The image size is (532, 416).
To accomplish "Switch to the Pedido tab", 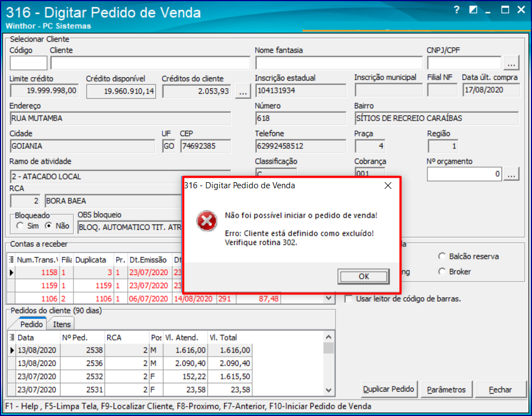I will coord(31,324).
